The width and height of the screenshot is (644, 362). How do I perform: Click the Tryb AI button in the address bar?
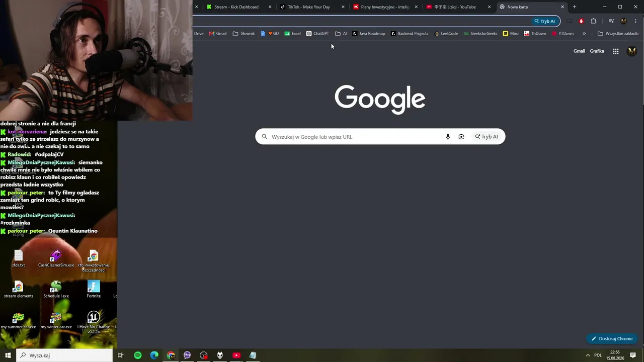(x=545, y=21)
